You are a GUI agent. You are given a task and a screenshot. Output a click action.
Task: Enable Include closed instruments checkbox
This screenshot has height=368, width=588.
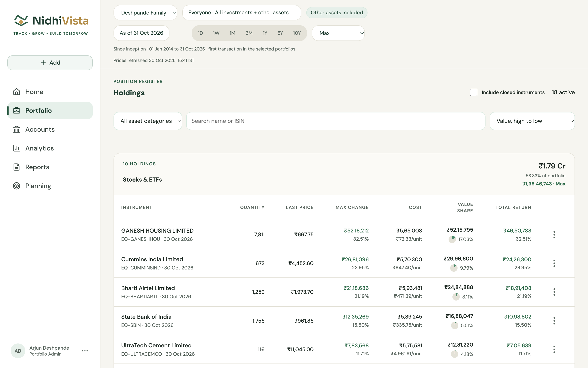[x=473, y=92]
